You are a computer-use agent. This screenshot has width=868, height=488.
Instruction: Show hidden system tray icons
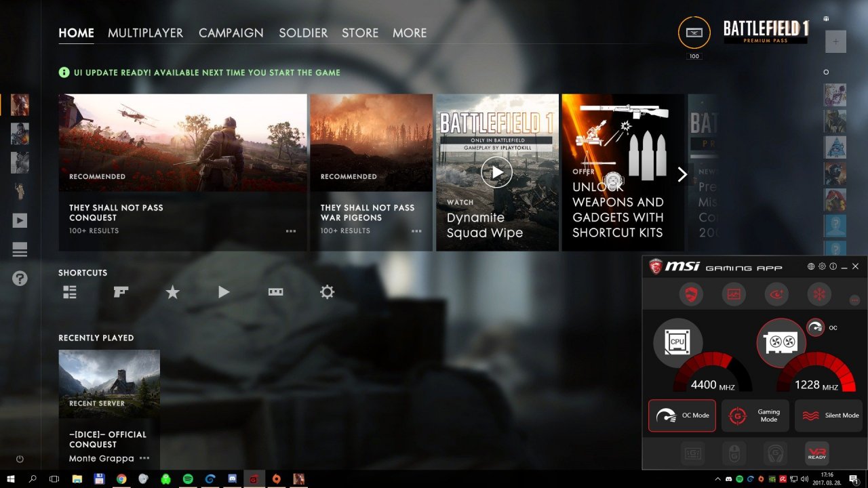click(x=717, y=479)
